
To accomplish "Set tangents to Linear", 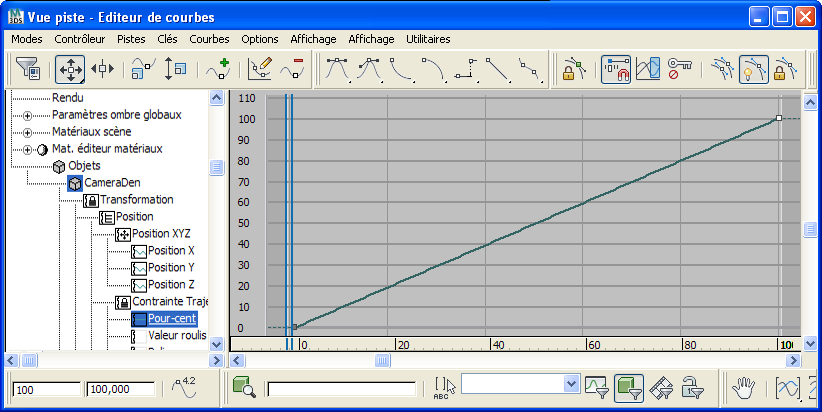I will [x=498, y=69].
